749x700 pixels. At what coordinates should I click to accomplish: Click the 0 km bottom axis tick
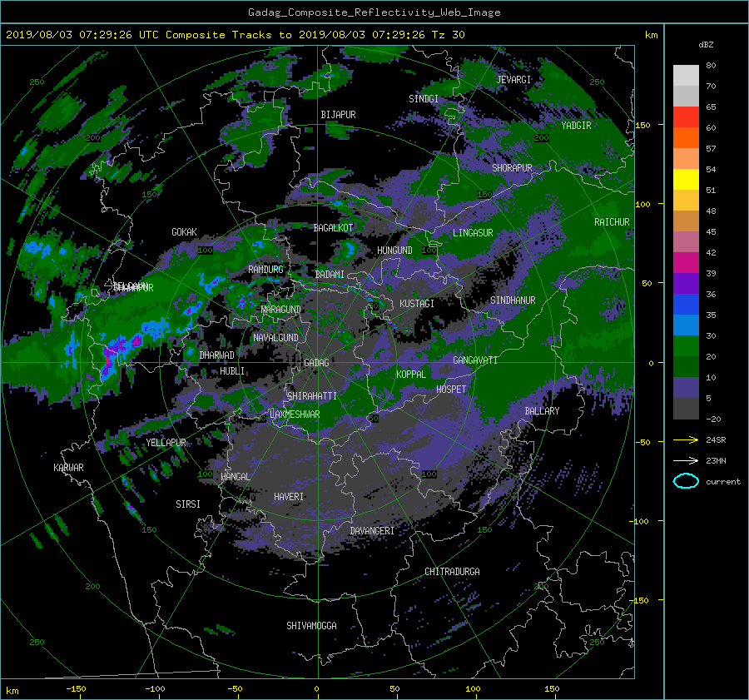(316, 689)
